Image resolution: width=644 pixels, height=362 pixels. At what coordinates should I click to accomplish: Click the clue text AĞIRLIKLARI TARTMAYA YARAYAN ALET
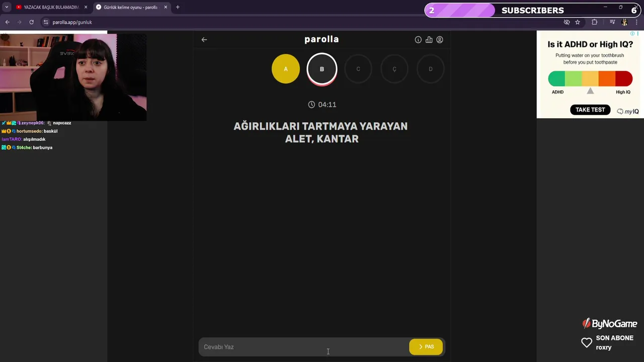click(x=321, y=132)
